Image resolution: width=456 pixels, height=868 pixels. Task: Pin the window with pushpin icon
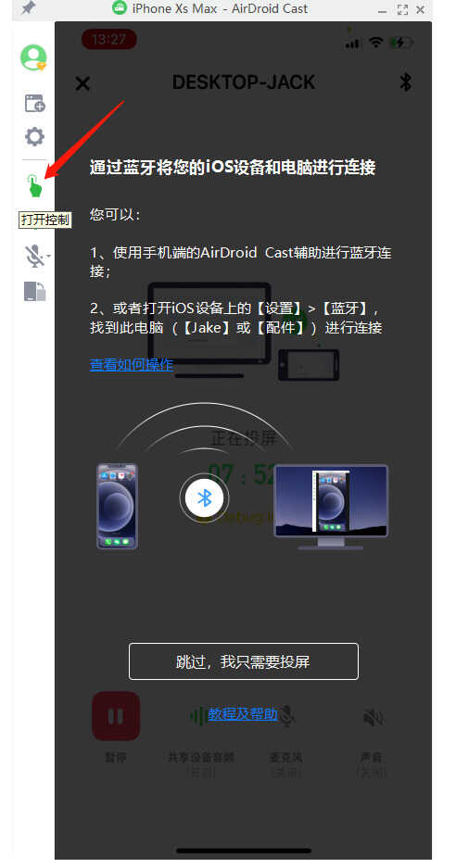point(28,8)
